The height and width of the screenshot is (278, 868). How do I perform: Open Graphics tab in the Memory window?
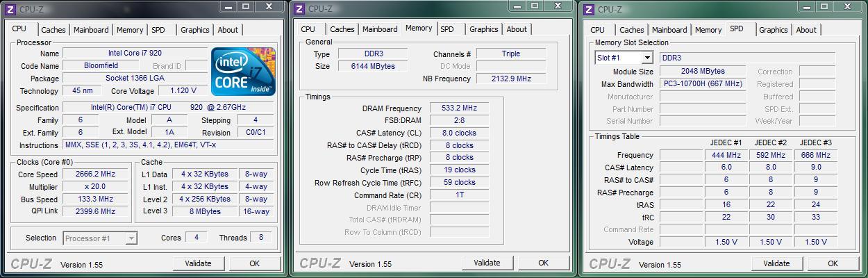(x=483, y=29)
